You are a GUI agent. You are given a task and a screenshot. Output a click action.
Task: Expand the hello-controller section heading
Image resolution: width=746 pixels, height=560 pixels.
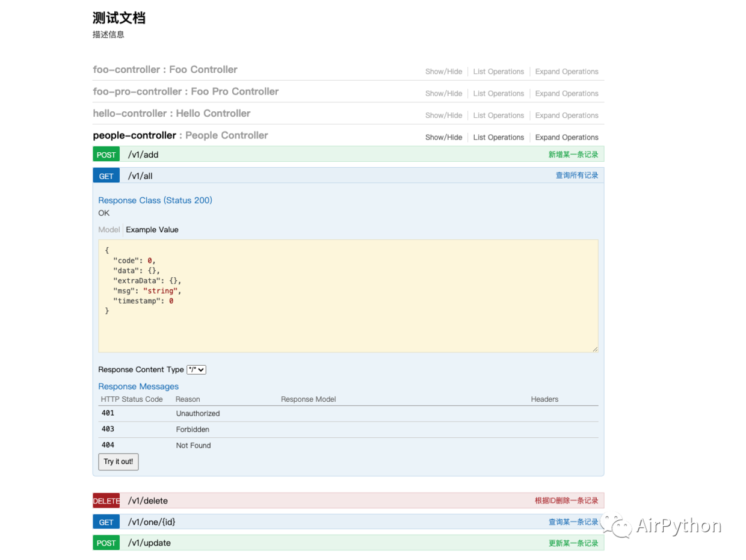tap(171, 114)
